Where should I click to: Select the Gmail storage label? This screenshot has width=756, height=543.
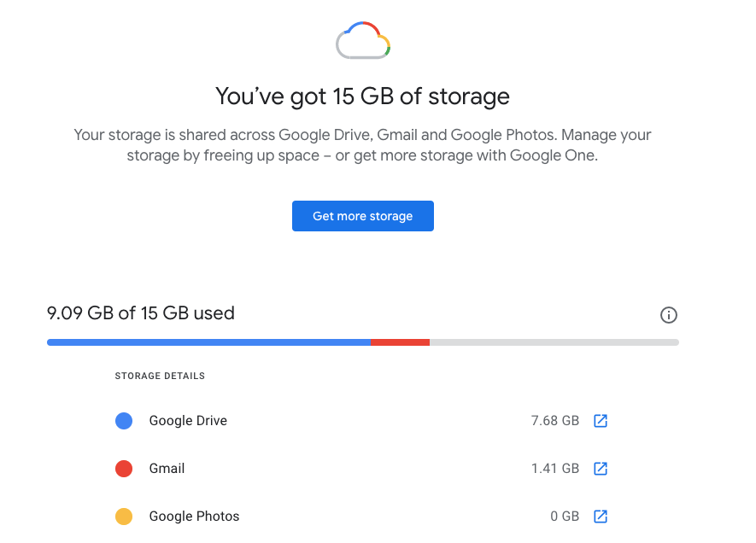tap(167, 469)
